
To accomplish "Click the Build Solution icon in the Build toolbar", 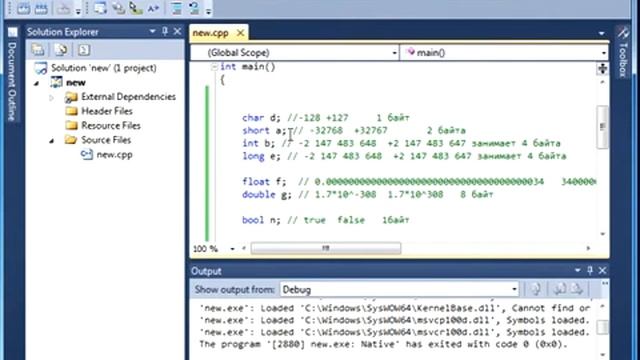I will 41,8.
